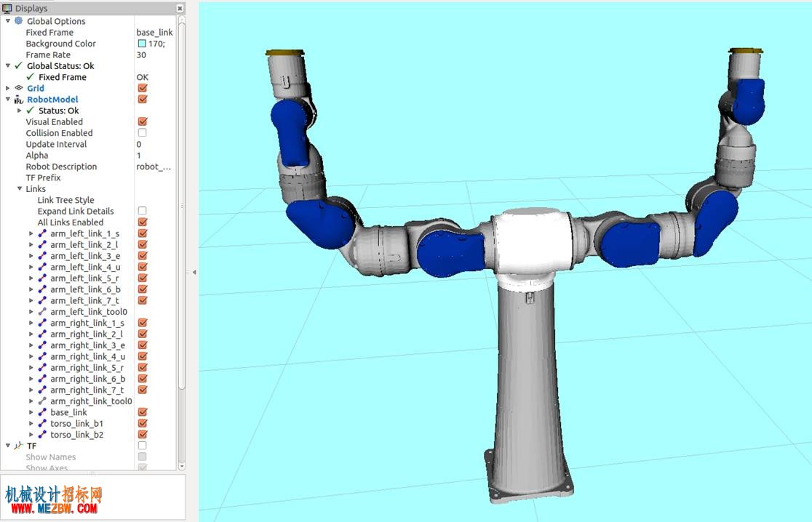Click the arm_right_link_1_s link icon
812x522 pixels.
[42, 323]
